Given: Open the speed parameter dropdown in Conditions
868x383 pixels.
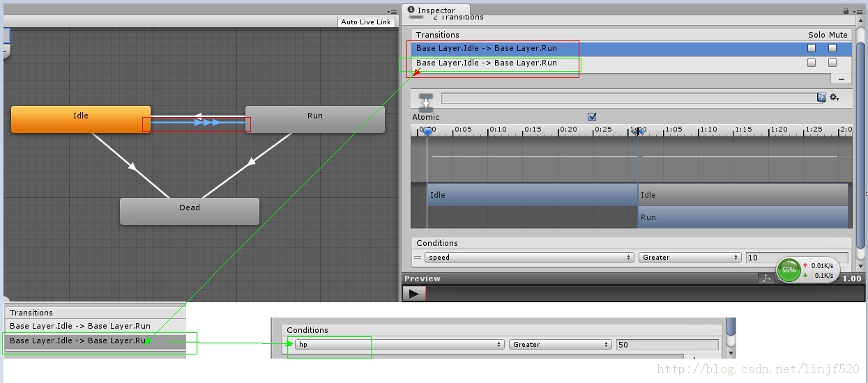Looking at the screenshot, I should point(530,258).
